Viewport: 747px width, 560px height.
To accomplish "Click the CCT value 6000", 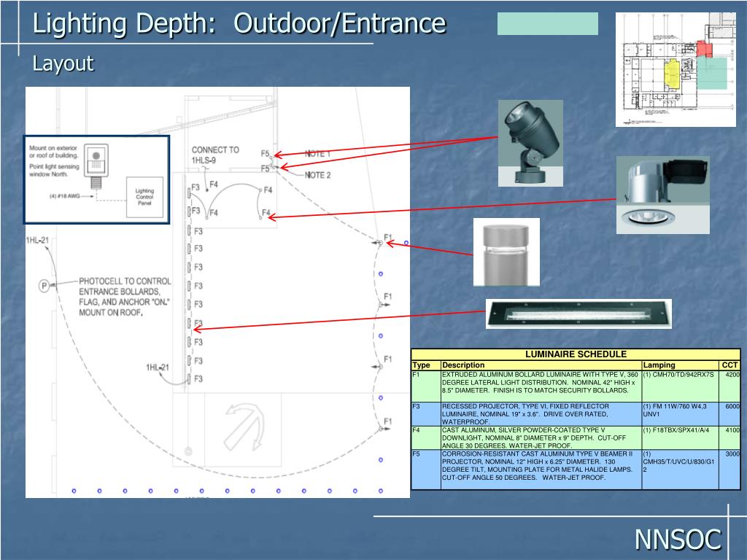I will point(732,406).
